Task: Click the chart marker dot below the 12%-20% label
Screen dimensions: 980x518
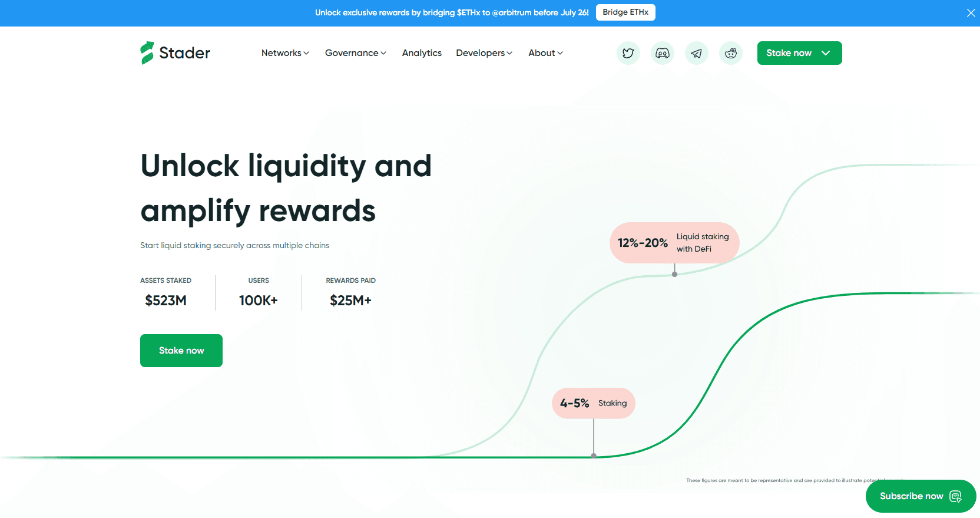Action: click(x=675, y=274)
